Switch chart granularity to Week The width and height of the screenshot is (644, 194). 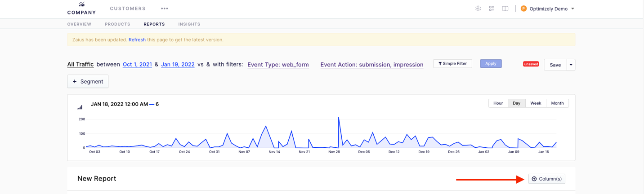(536, 103)
